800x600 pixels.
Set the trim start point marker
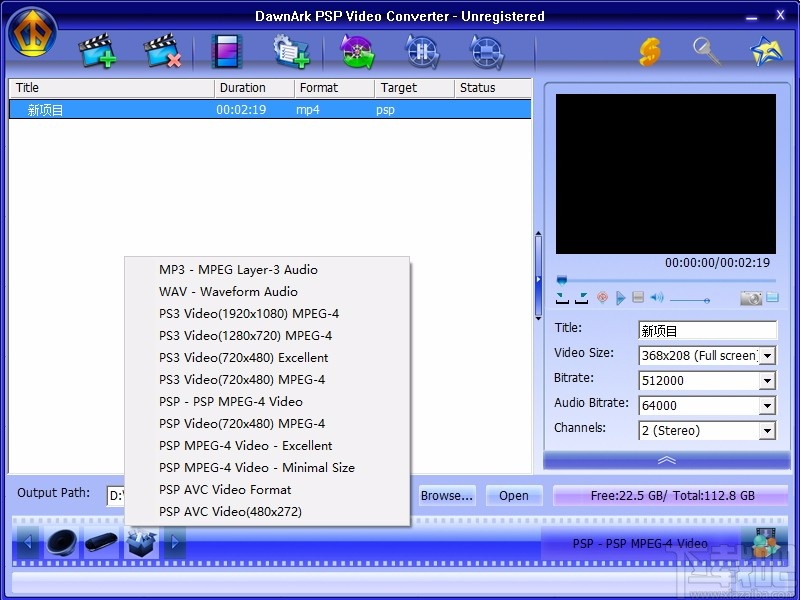tap(560, 297)
